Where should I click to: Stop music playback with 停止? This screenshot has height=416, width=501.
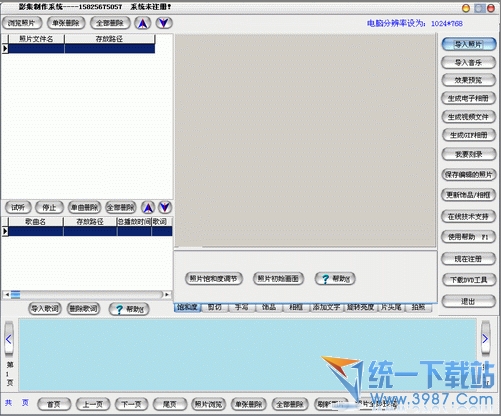pyautogui.click(x=49, y=208)
